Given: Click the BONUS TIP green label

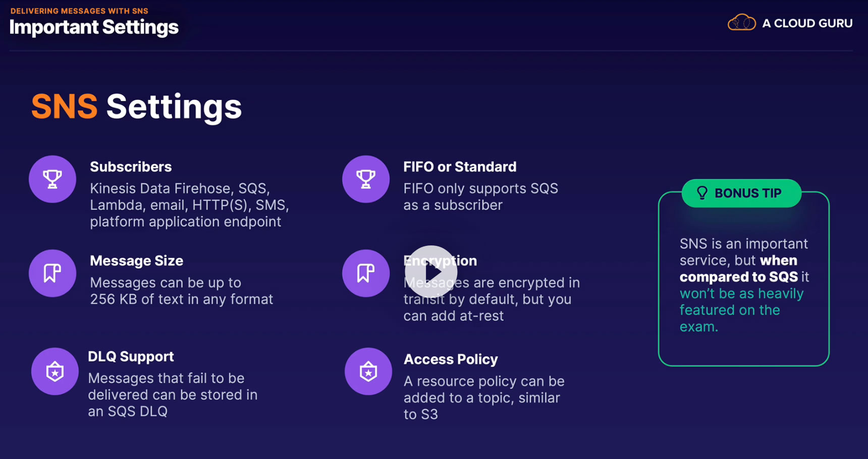Looking at the screenshot, I should click(x=747, y=193).
